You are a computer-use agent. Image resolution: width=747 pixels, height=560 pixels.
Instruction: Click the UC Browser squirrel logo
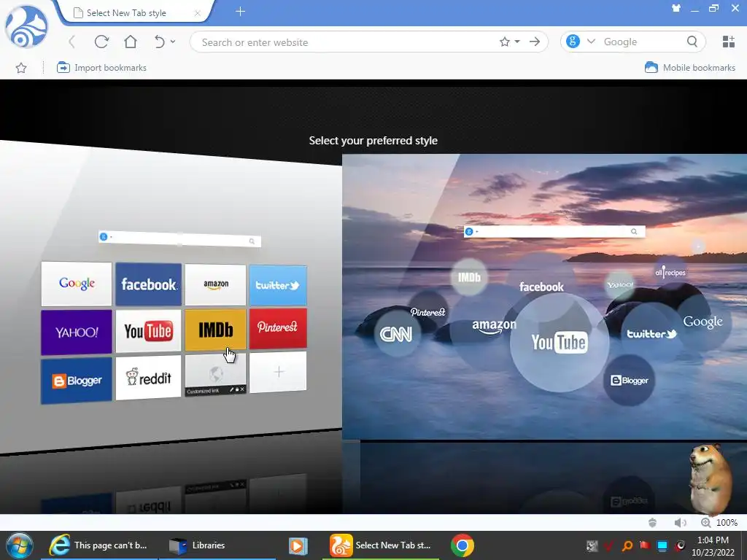click(x=26, y=27)
